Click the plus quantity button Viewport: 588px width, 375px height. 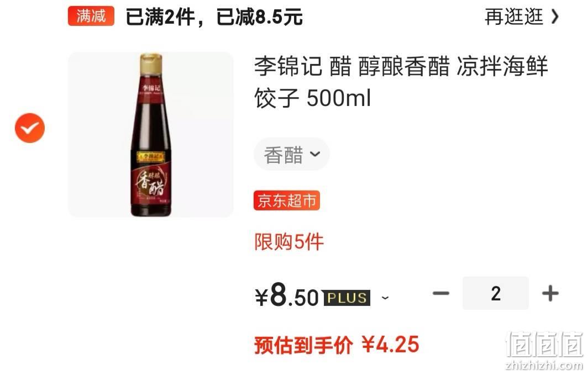pos(550,293)
